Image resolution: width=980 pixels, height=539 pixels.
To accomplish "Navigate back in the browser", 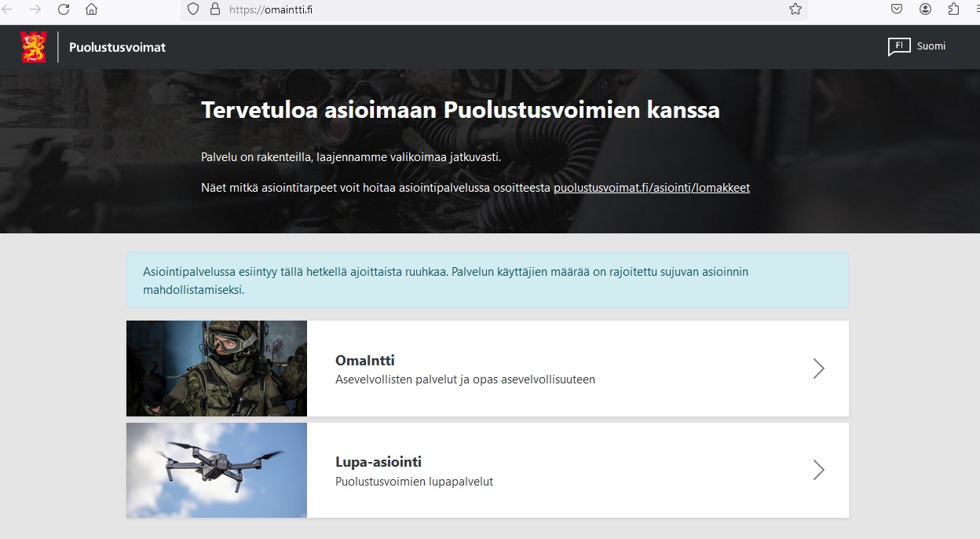I will pyautogui.click(x=11, y=11).
